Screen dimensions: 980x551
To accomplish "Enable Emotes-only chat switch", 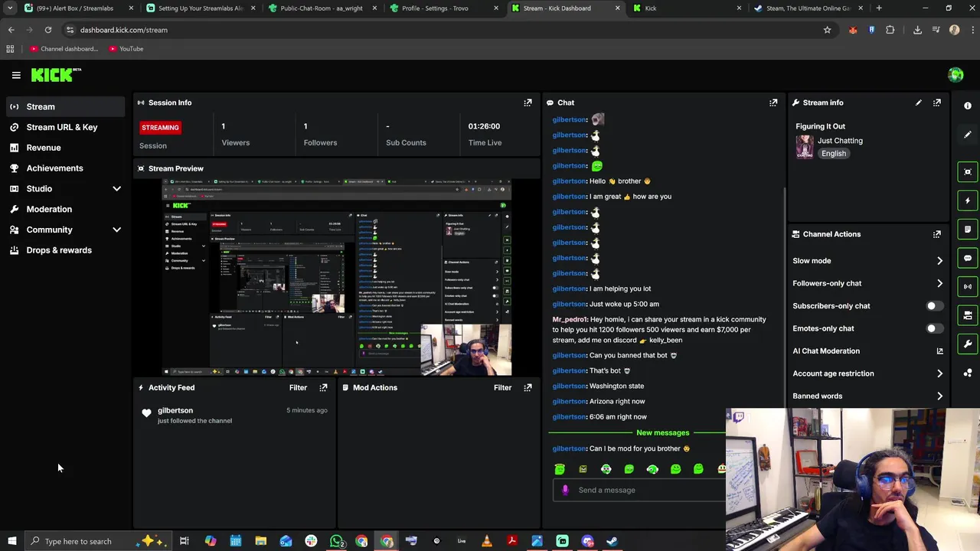I will pyautogui.click(x=934, y=328).
